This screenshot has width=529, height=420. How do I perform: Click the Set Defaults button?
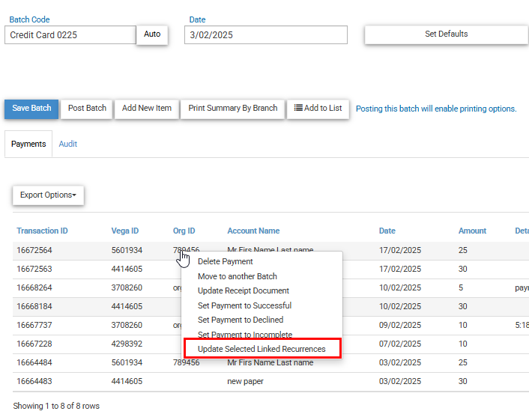click(447, 34)
